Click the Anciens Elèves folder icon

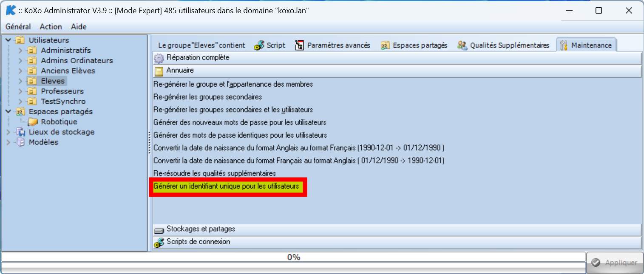32,71
